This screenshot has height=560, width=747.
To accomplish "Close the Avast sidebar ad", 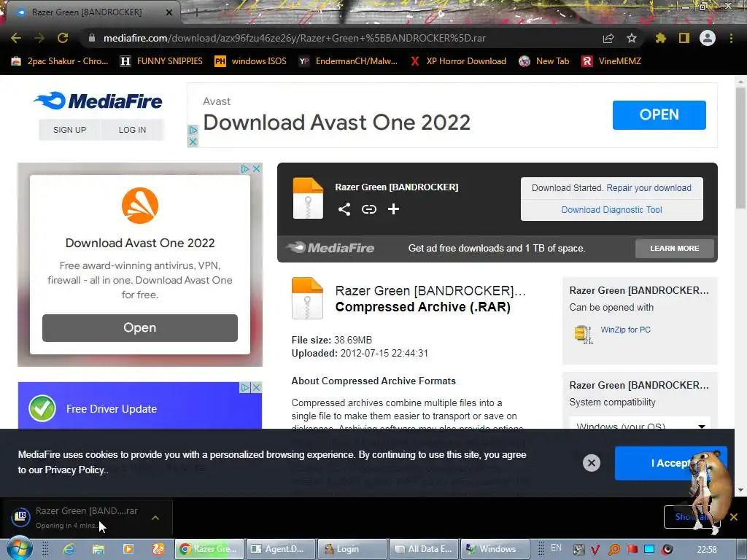I will point(256,168).
